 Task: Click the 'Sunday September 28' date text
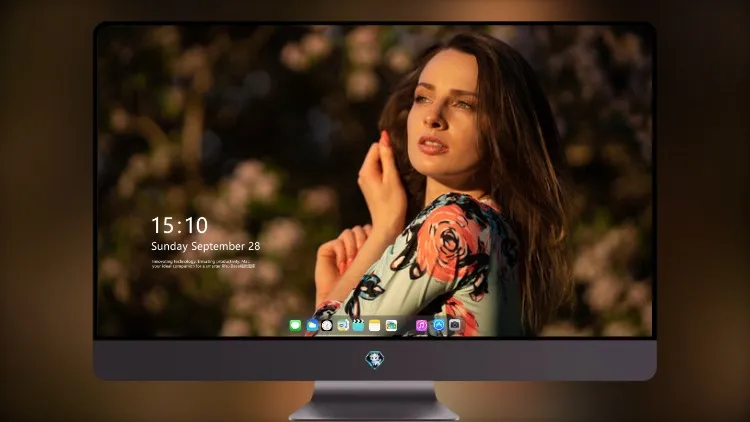pos(206,246)
